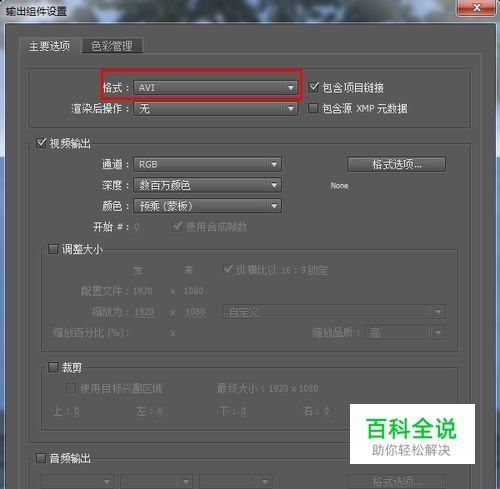Switch to the 主要选项 tab
500x489 pixels.
tap(49, 46)
